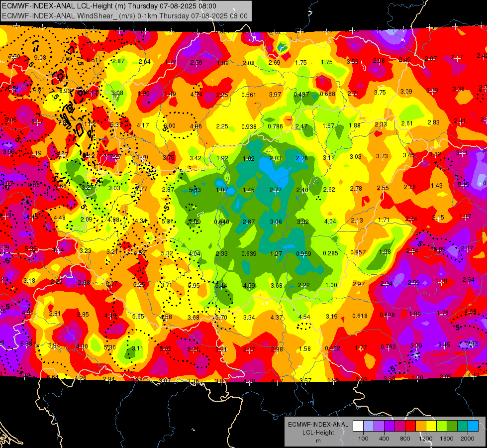The width and height of the screenshot is (487, 448).
Task: Click the wind shear value 0.786
Action: [275, 126]
